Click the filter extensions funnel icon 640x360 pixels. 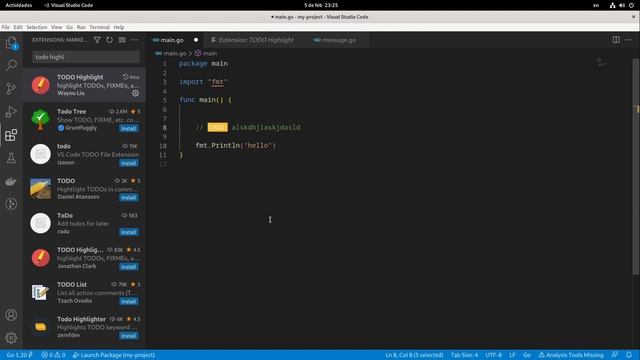[97, 40]
